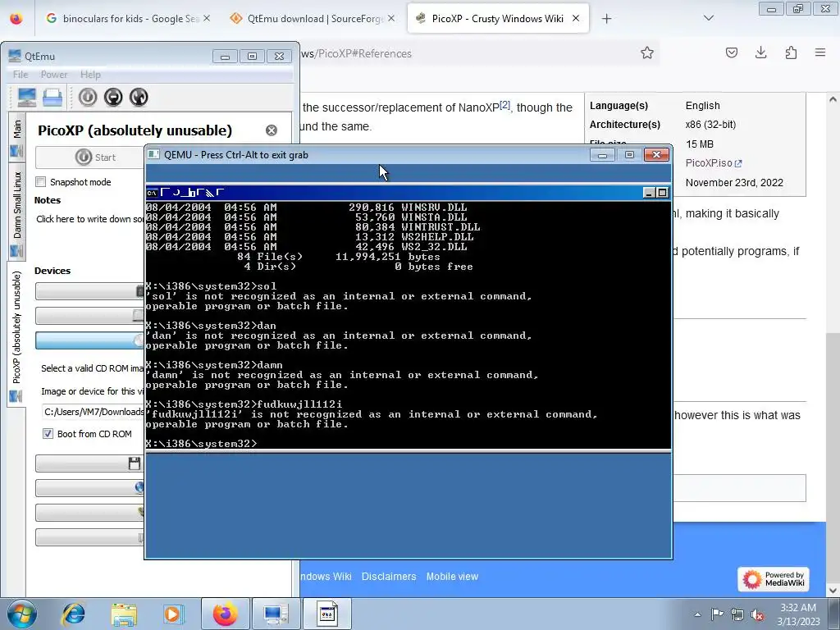Open the Firefox extensions icon
Image resolution: width=840 pixels, height=630 pixels.
791,52
